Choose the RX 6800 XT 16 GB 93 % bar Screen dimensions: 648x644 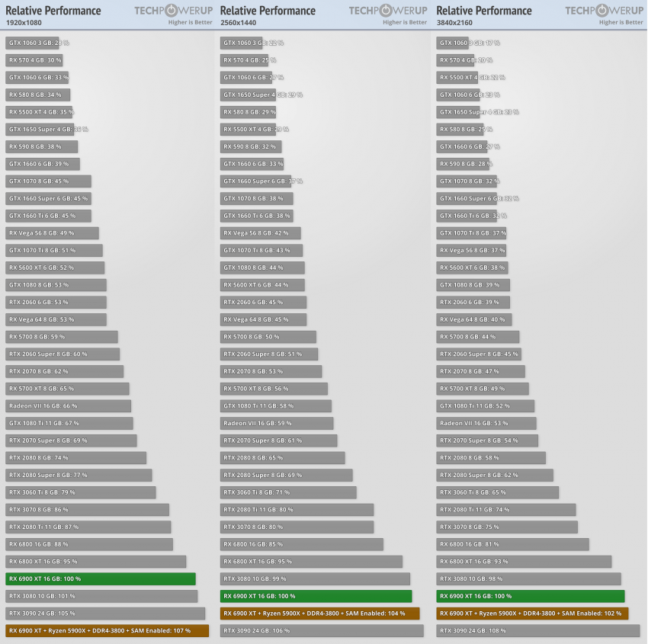(x=524, y=562)
